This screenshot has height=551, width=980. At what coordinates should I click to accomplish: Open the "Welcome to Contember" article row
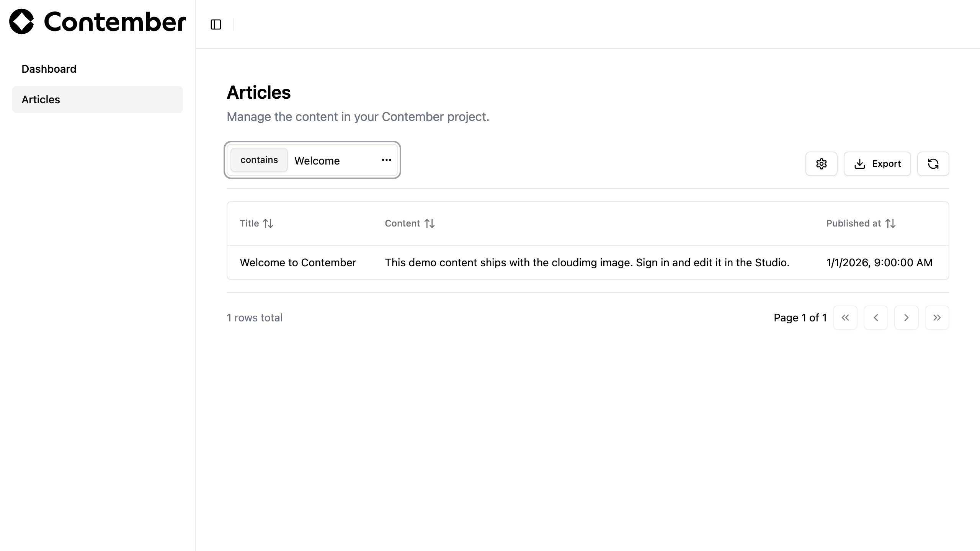click(588, 262)
